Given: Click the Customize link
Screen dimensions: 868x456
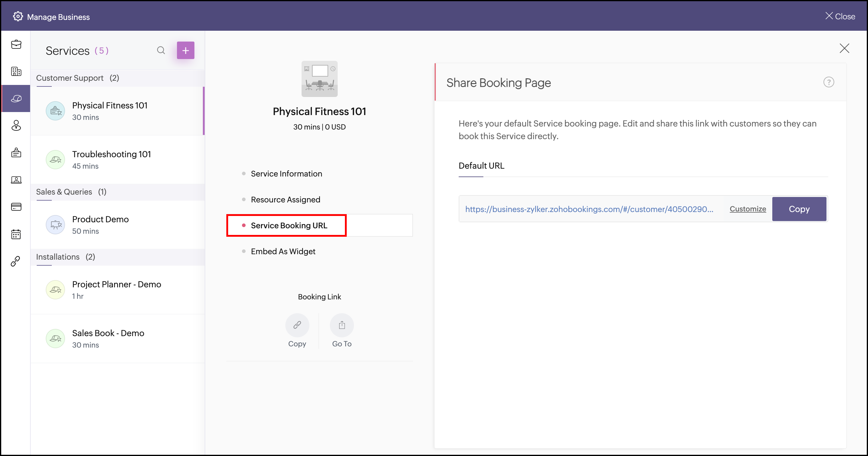Looking at the screenshot, I should 748,209.
